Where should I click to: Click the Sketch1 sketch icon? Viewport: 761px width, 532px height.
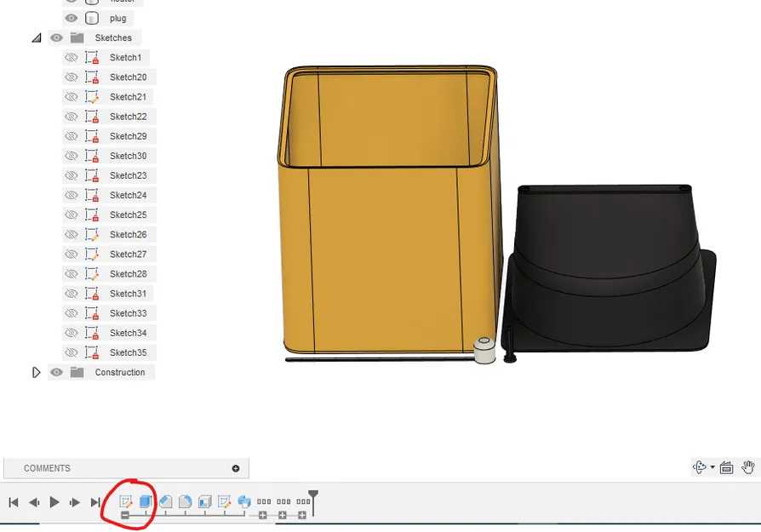[x=92, y=57]
